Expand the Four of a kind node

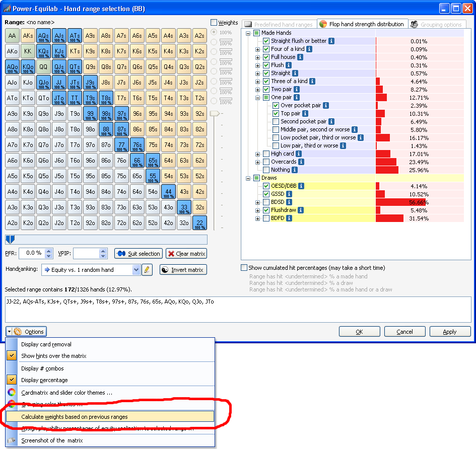257,49
